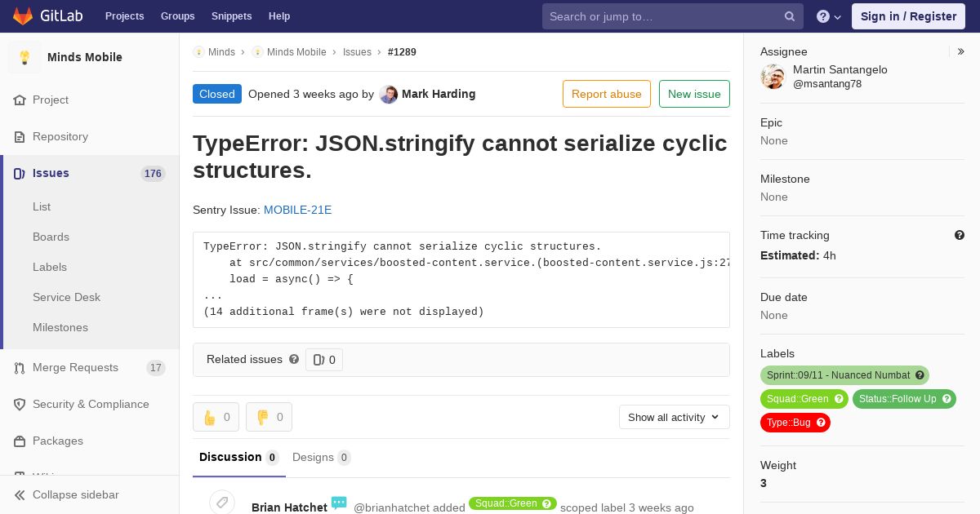Open Boards in the Issues sidebar
Viewport: 980px width, 514px height.
(51, 237)
